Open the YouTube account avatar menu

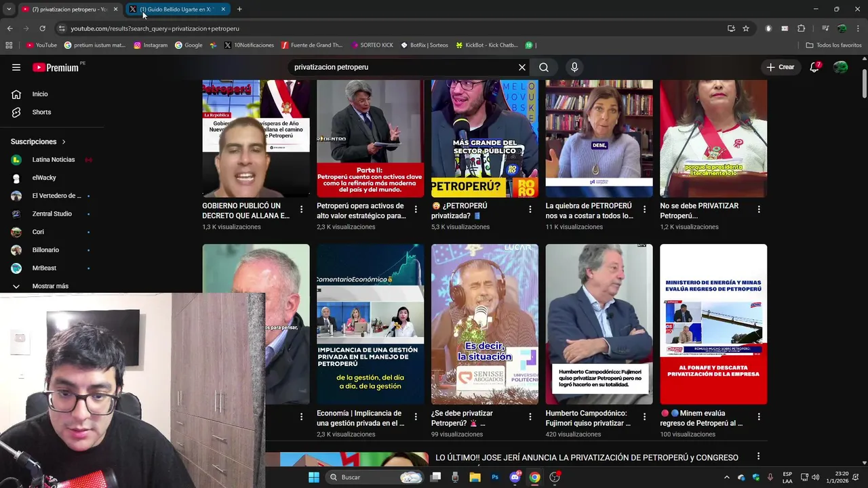tap(840, 67)
